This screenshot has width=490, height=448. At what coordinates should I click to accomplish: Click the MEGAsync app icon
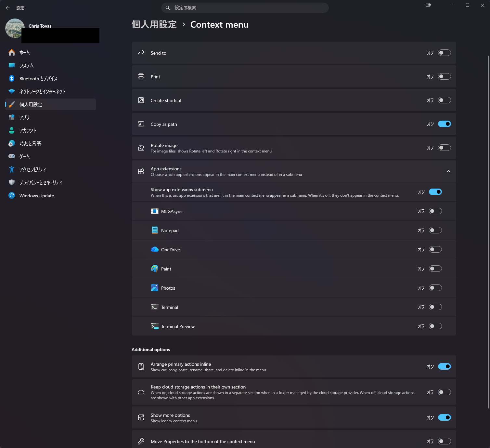tap(155, 211)
